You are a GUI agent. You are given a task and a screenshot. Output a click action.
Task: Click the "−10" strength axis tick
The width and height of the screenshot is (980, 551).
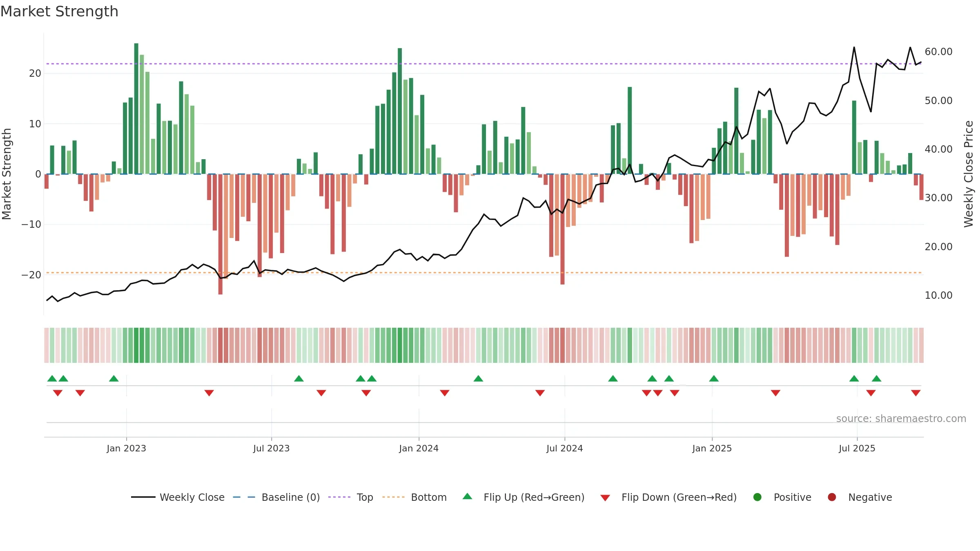click(x=31, y=224)
